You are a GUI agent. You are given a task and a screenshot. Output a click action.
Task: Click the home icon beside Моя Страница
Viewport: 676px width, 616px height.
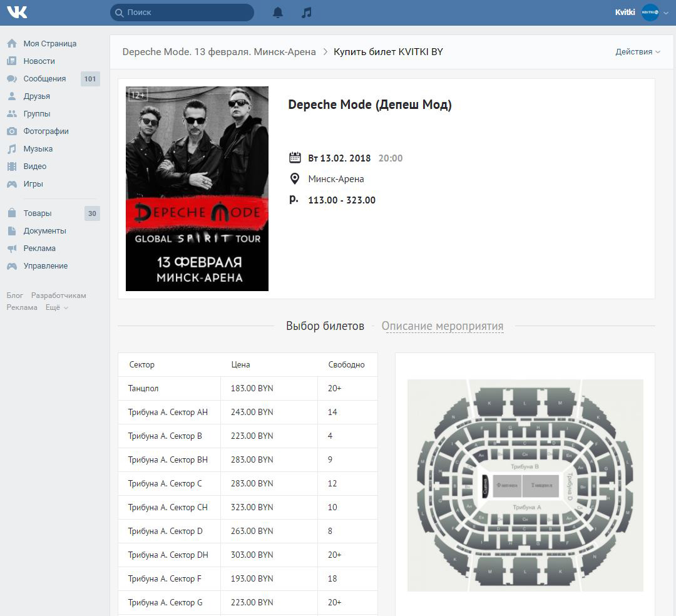pyautogui.click(x=12, y=44)
